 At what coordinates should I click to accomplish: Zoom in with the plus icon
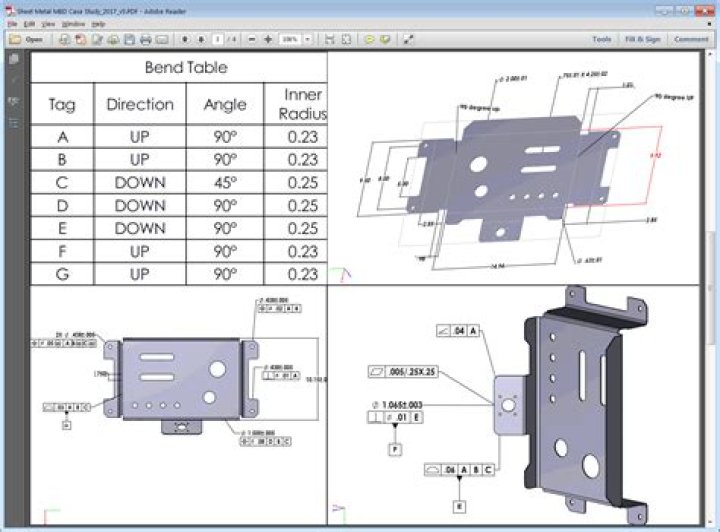pos(268,39)
